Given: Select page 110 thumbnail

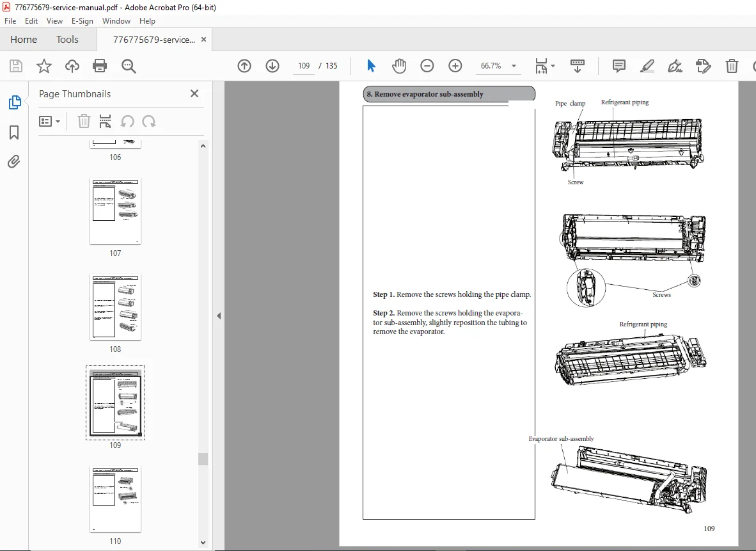Looking at the screenshot, I should pyautogui.click(x=115, y=499).
